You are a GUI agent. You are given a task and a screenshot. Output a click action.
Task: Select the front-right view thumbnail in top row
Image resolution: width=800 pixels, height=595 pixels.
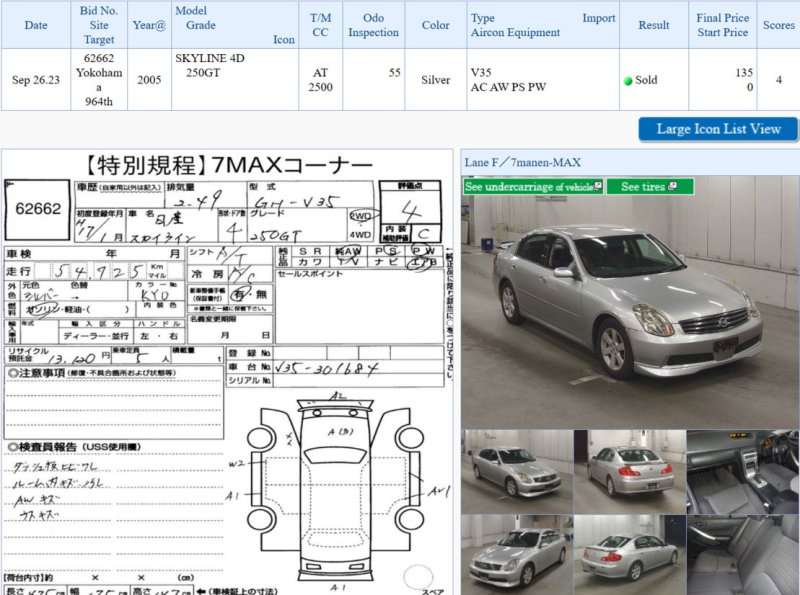(x=517, y=472)
